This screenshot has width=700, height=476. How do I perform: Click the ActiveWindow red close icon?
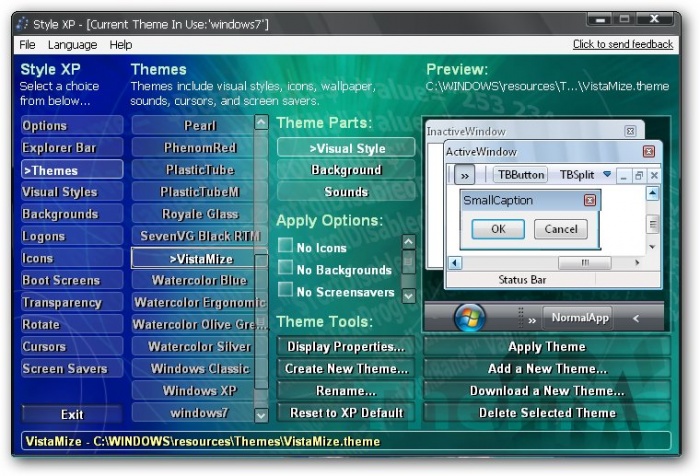(649, 152)
